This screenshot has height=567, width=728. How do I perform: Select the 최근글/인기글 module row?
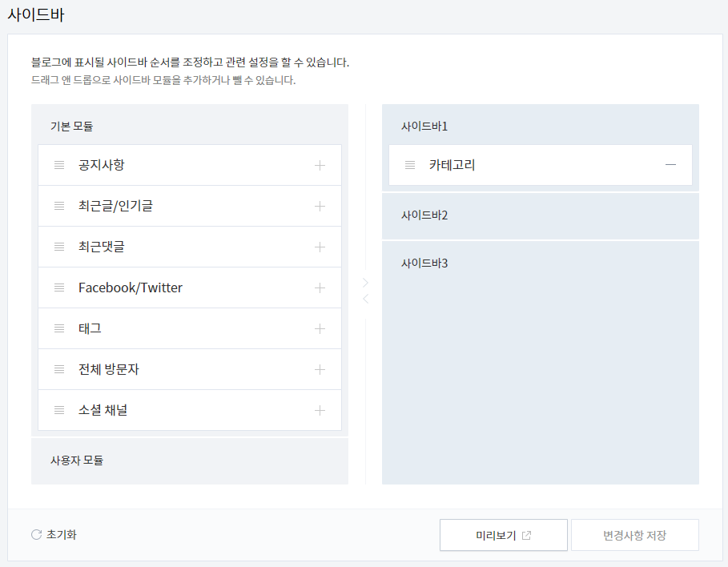click(190, 206)
